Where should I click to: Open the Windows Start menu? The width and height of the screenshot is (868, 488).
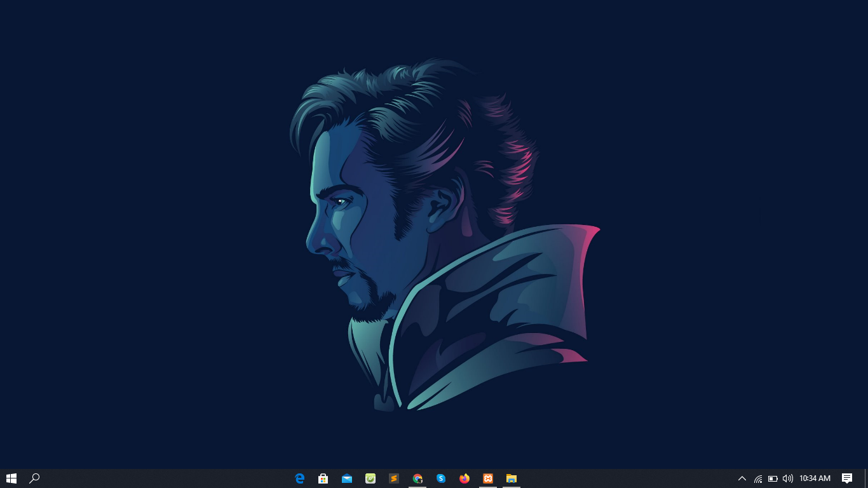coord(11,478)
